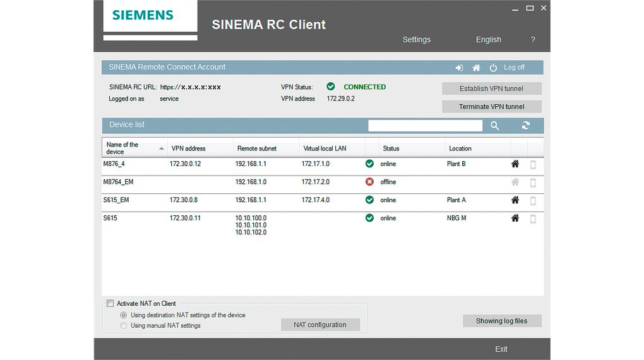
Task: Click remote subnet 192.168.1.0
Action: 251,182
